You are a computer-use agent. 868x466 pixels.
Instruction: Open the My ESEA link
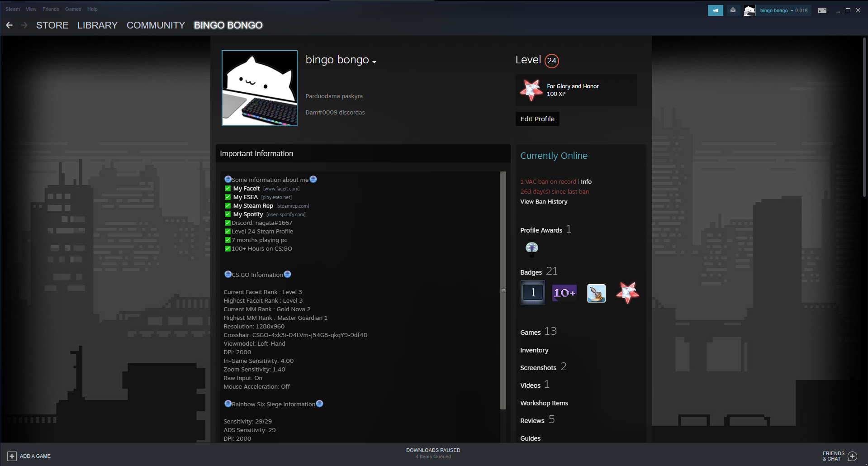[x=246, y=197]
